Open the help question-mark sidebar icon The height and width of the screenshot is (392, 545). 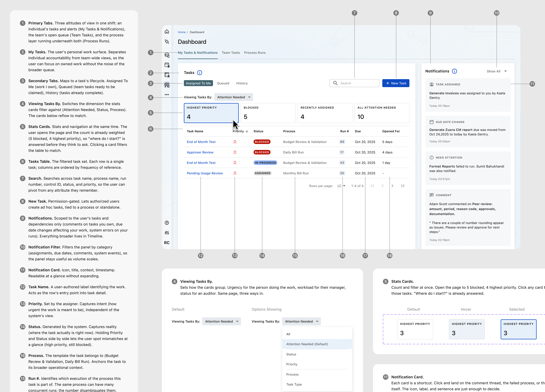(167, 223)
